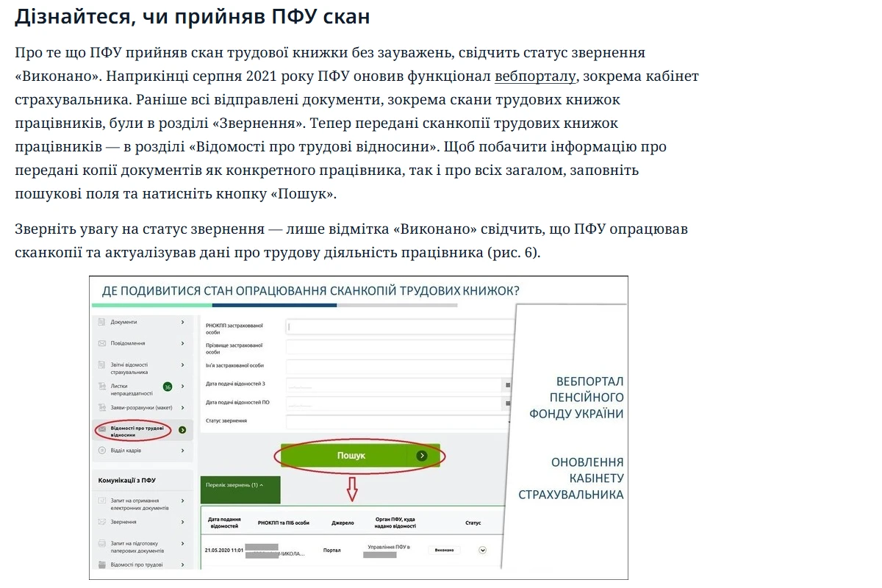The height and width of the screenshot is (588, 882).
Task: Click the Запит на отримання електронних документів icon
Action: (102, 501)
